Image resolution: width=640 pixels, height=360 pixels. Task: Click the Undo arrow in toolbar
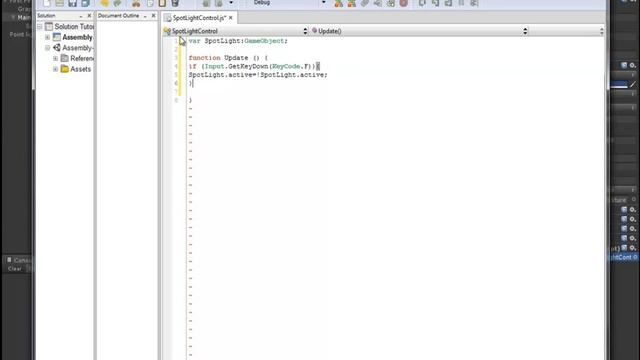tap(104, 3)
